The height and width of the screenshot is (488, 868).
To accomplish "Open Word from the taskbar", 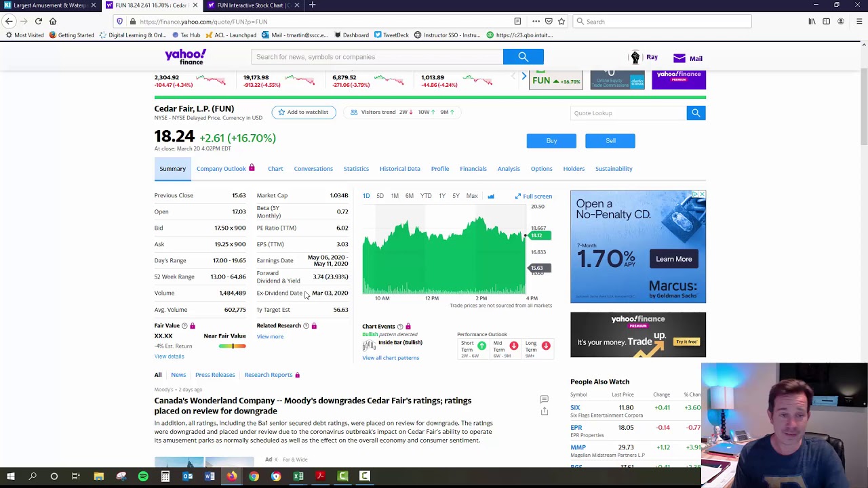I will click(210, 476).
